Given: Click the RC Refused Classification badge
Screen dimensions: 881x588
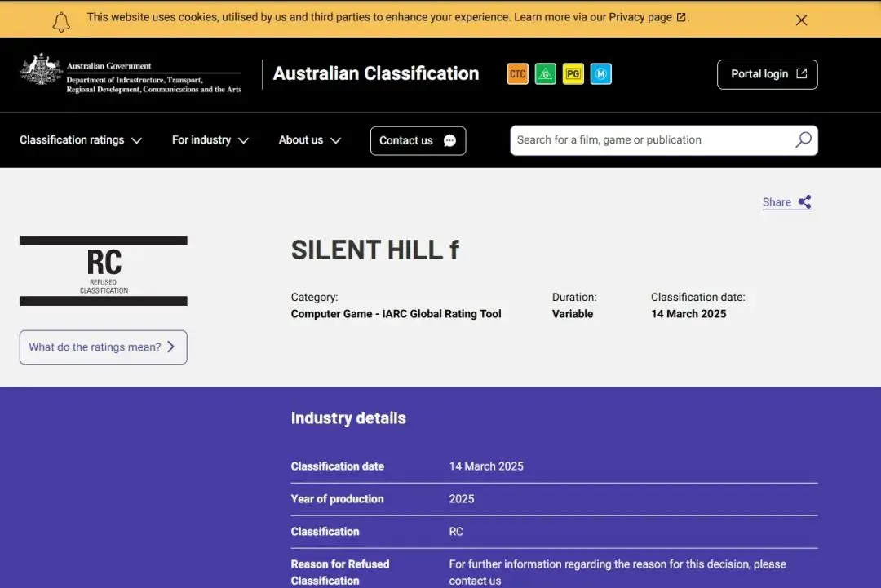Looking at the screenshot, I should click(x=104, y=271).
